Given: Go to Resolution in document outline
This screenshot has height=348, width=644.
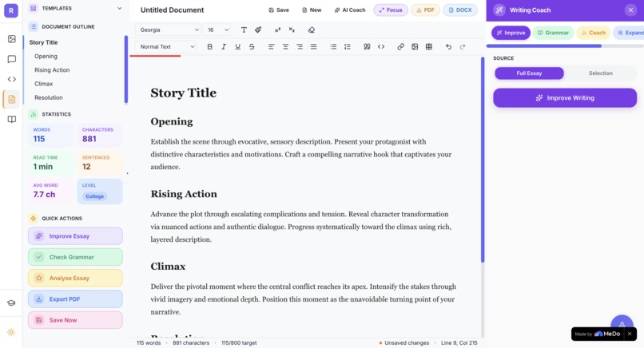Looking at the screenshot, I should 49,97.
